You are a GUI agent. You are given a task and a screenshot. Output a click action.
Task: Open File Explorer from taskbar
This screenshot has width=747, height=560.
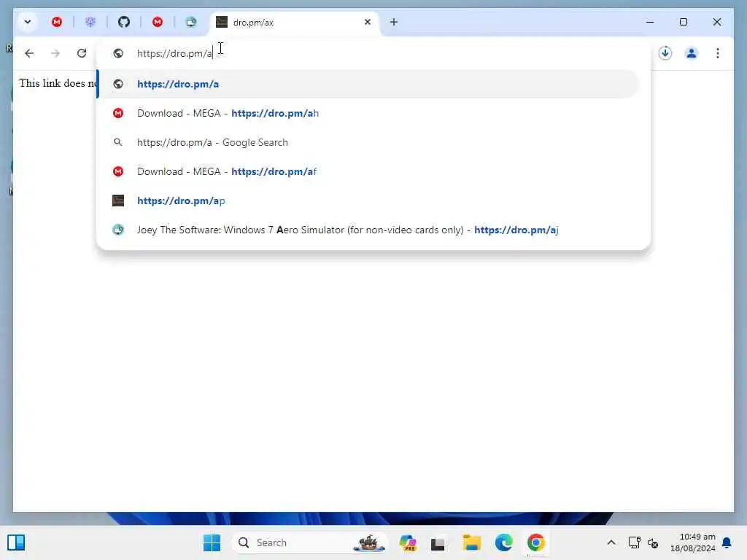(471, 542)
